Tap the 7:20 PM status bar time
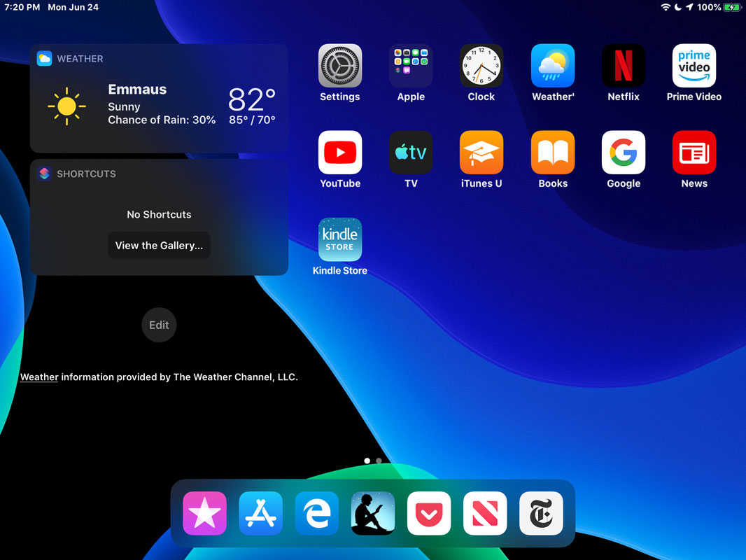This screenshot has width=746, height=560. [x=22, y=7]
